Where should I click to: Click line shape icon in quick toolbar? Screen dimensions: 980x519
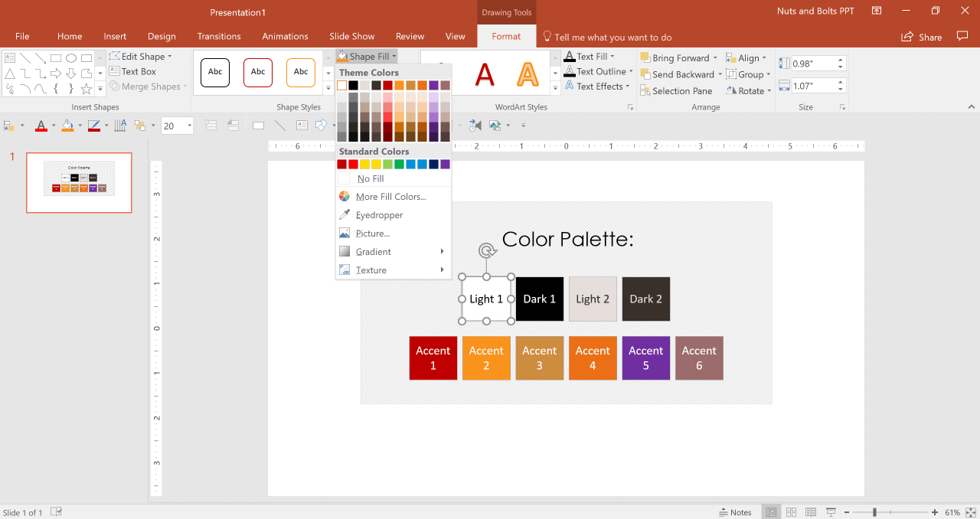[280, 126]
